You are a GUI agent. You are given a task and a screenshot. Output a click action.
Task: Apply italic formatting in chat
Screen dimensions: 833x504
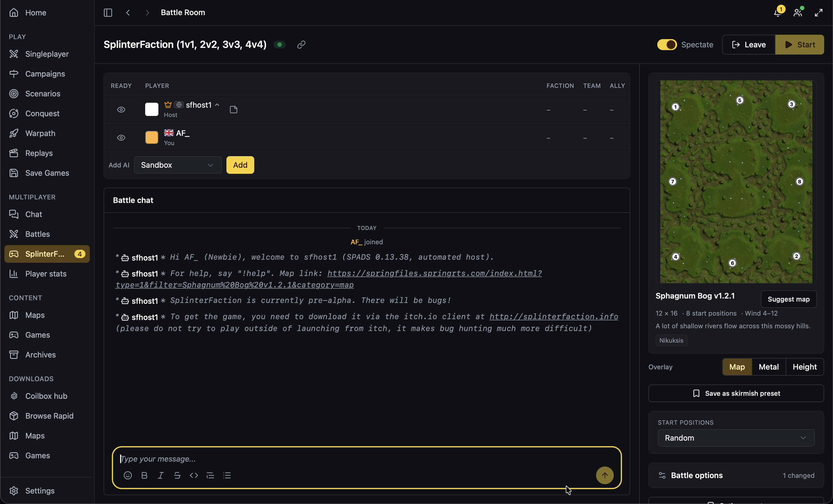[x=161, y=475]
